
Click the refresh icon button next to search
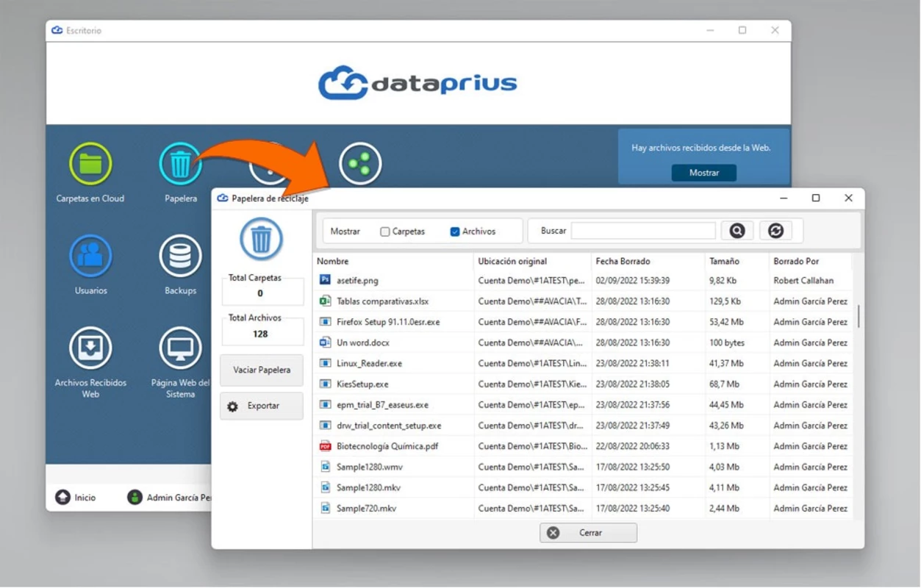pyautogui.click(x=775, y=231)
